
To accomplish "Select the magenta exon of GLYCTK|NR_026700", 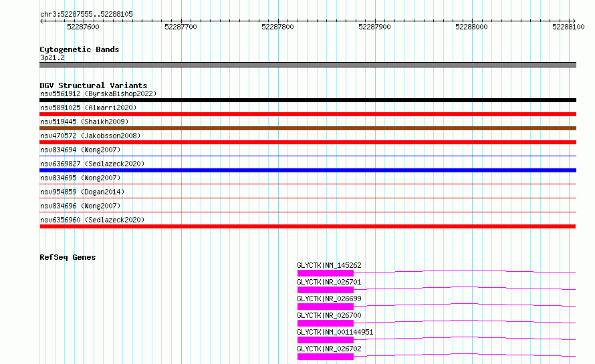I will [326, 323].
